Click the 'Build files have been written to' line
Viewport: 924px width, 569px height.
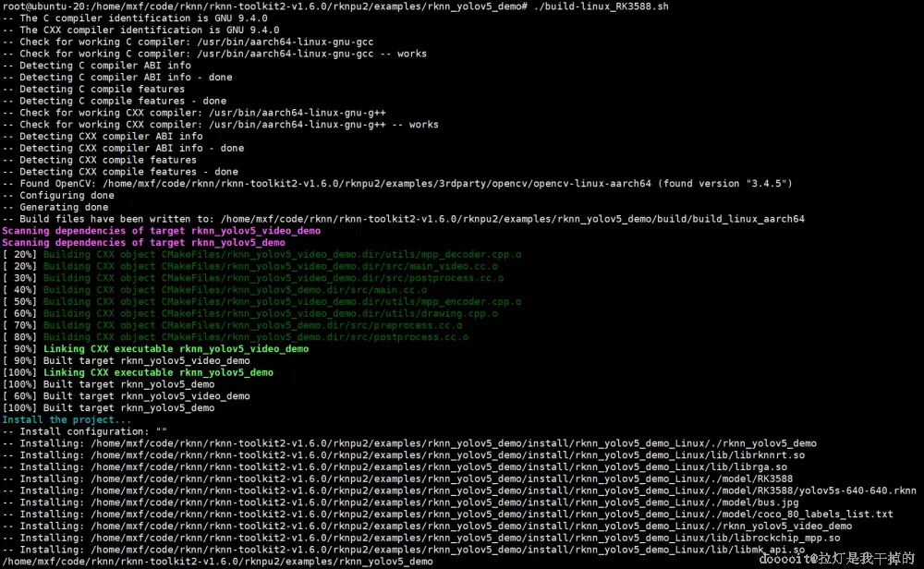click(x=403, y=219)
